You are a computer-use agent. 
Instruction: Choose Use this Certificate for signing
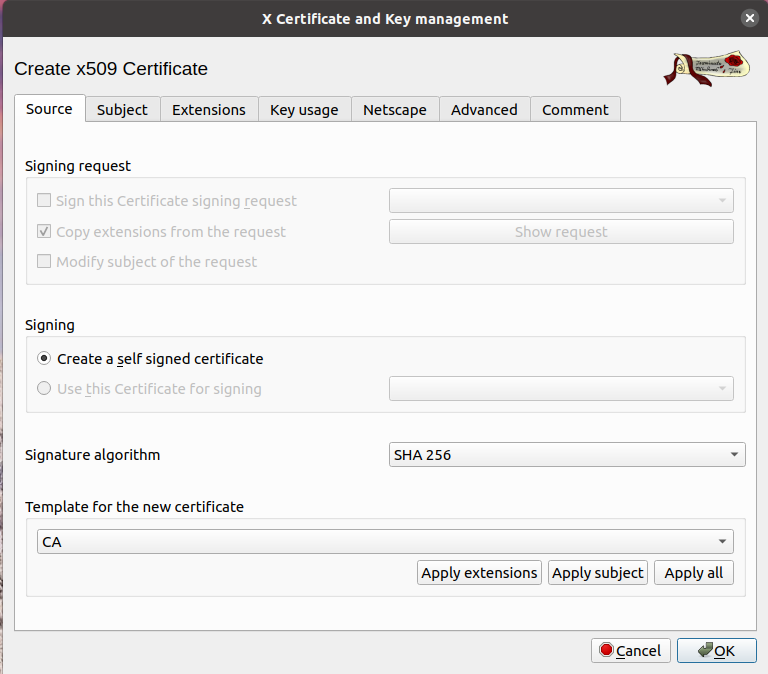44,389
